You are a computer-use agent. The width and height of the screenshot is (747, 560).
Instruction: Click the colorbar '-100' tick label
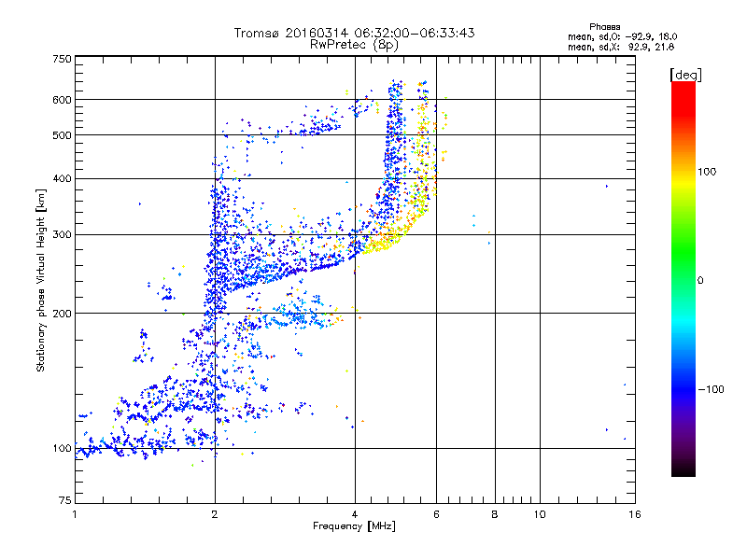711,389
